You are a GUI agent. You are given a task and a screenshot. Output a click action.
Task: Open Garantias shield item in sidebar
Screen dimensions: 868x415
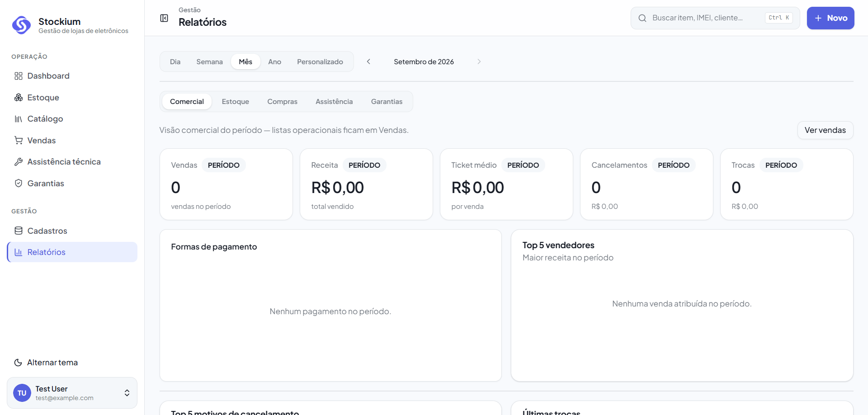[x=72, y=184]
